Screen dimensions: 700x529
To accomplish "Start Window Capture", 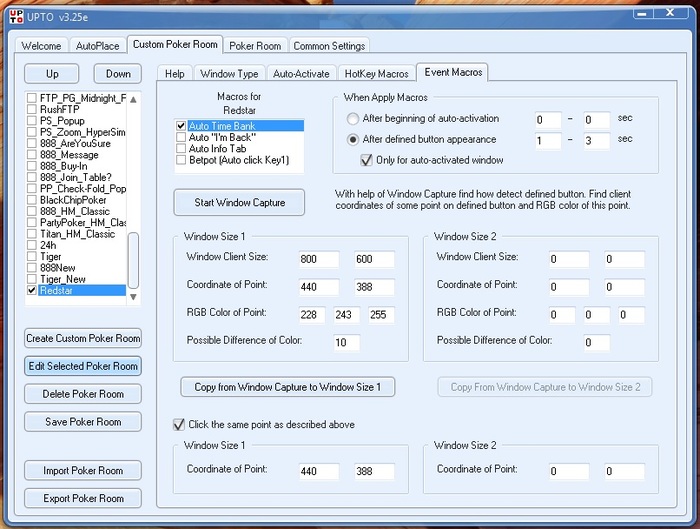I will tap(239, 203).
